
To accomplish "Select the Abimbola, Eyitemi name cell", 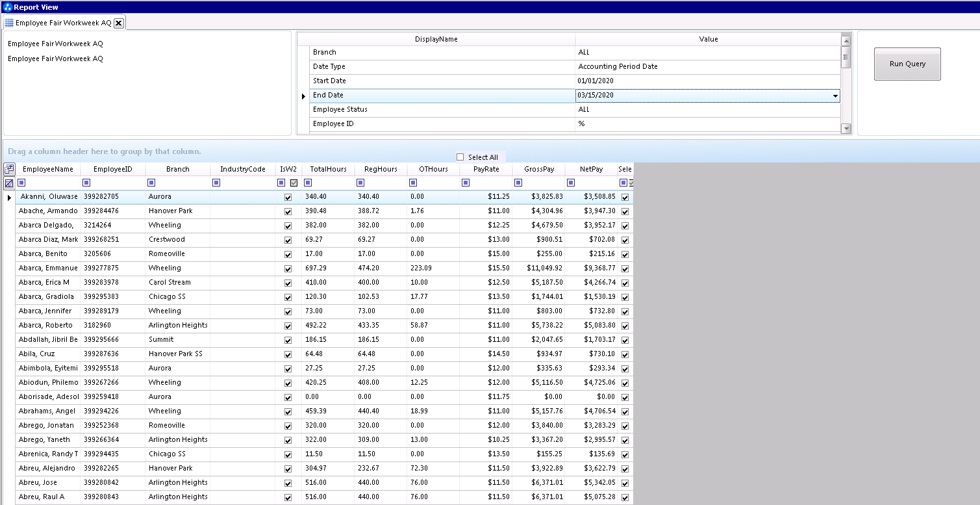I will [x=48, y=368].
